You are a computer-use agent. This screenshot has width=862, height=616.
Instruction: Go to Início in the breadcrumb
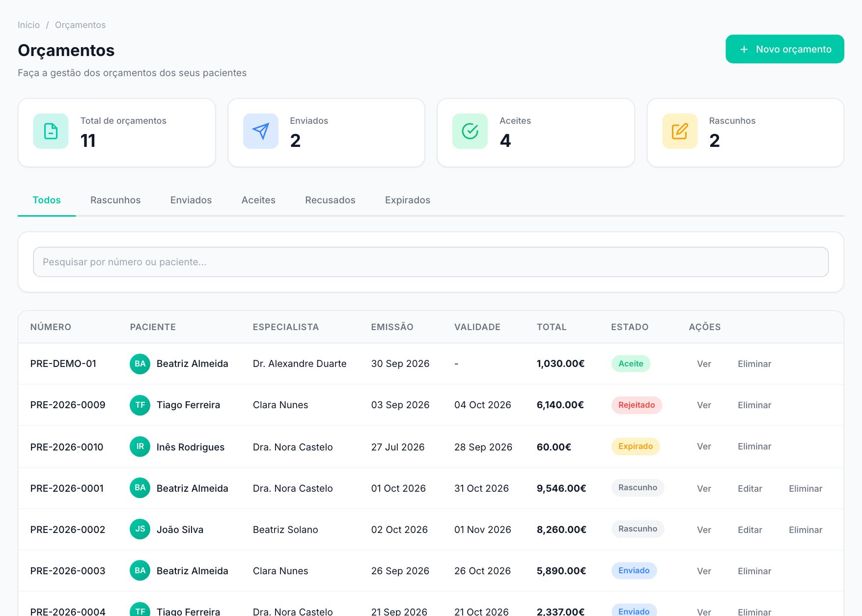click(x=28, y=25)
